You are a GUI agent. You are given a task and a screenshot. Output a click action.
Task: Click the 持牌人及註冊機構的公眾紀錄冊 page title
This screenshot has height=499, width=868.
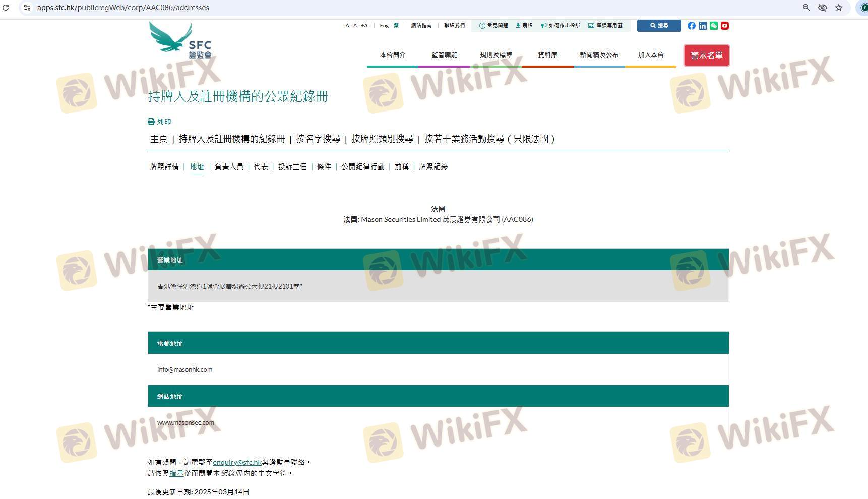[x=238, y=96]
